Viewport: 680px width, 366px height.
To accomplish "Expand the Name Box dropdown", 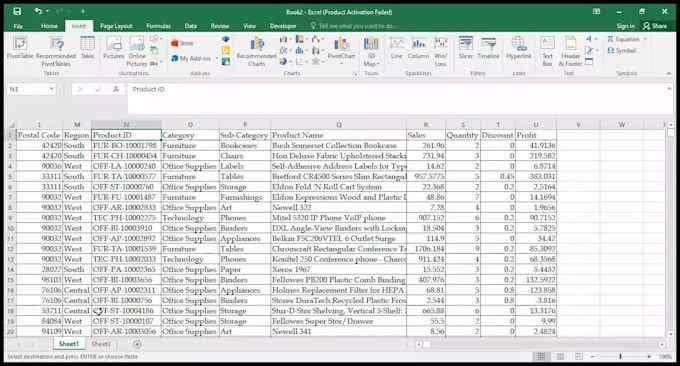I will coord(51,89).
